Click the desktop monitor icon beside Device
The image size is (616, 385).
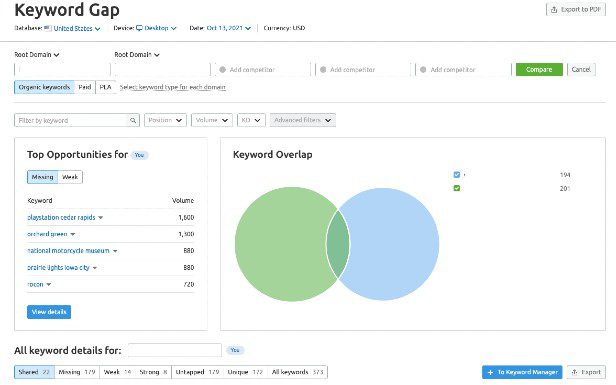tap(139, 28)
